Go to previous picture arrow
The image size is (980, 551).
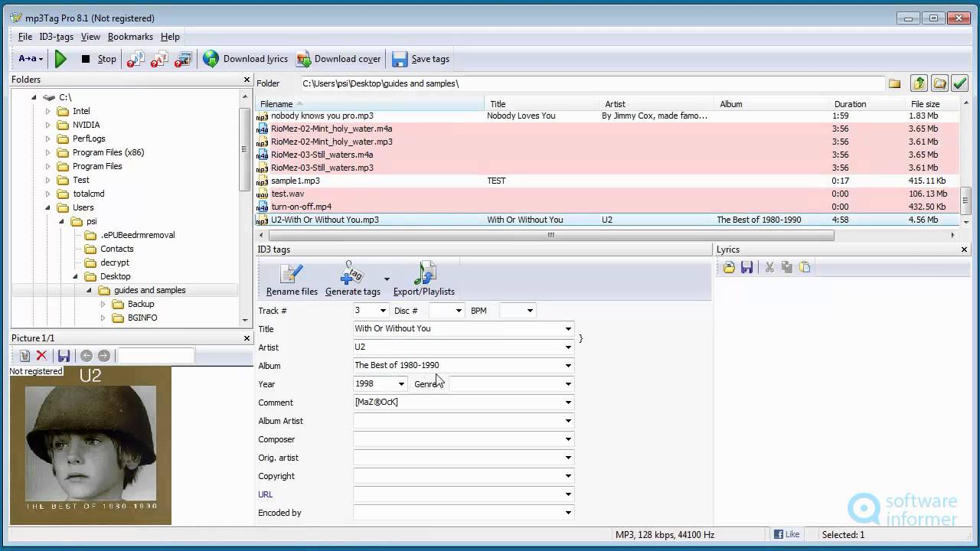(87, 356)
